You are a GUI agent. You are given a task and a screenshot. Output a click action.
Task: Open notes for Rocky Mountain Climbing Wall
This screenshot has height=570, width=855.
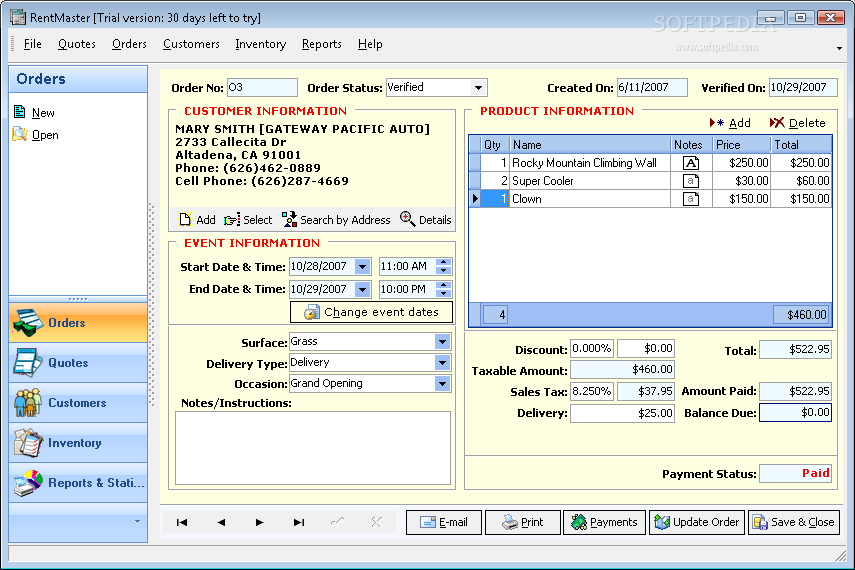click(691, 163)
